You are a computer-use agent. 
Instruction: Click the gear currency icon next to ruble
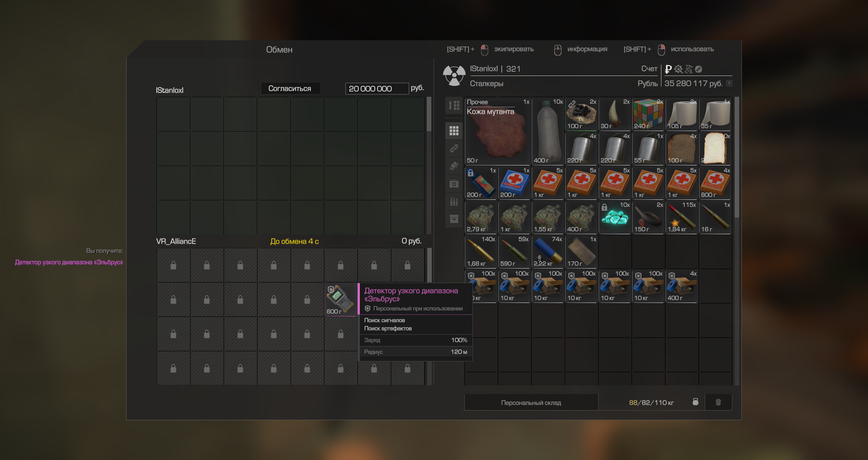(679, 69)
